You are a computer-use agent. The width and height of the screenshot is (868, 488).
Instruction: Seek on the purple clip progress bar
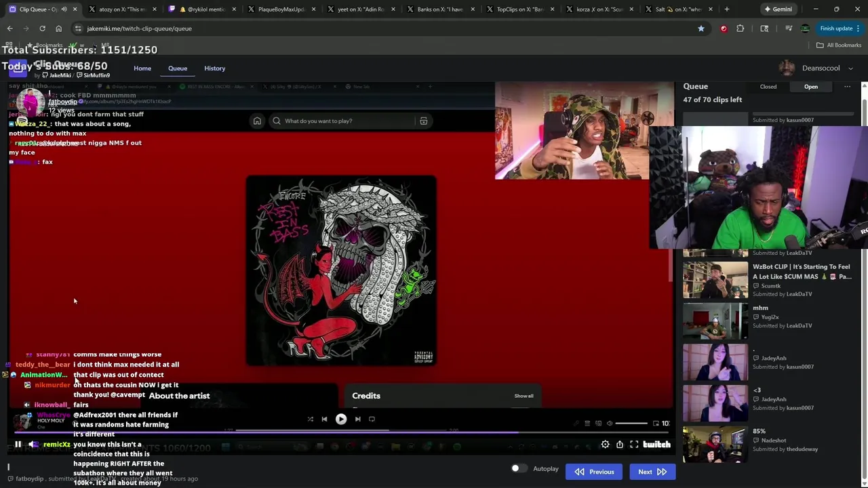click(x=340, y=432)
